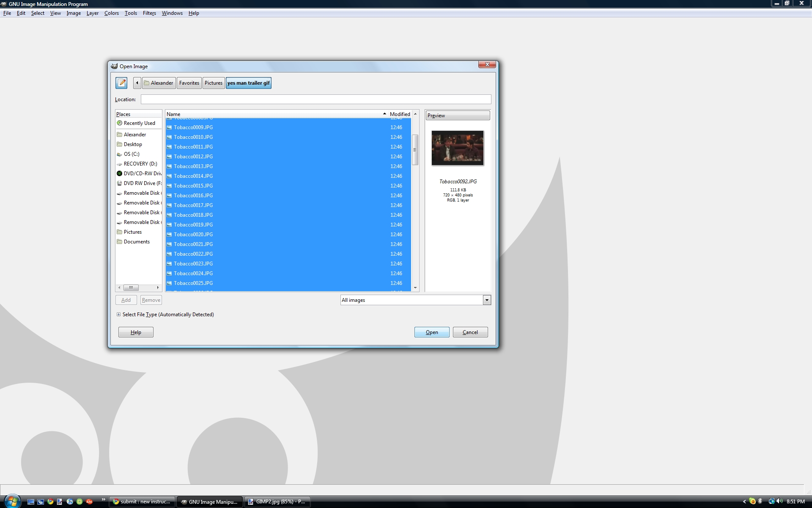The height and width of the screenshot is (508, 812).
Task: Select file Tobacco0023.JPG
Action: (x=288, y=264)
